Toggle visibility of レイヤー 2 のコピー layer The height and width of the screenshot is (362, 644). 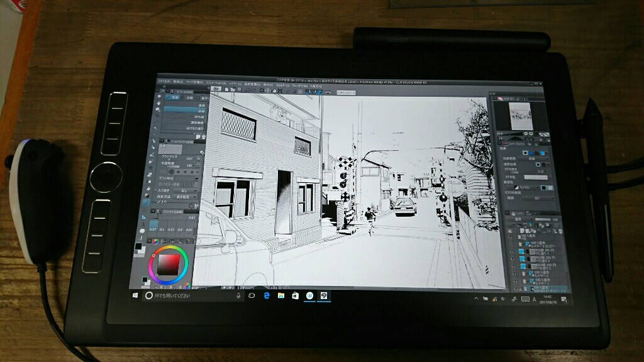point(511,244)
